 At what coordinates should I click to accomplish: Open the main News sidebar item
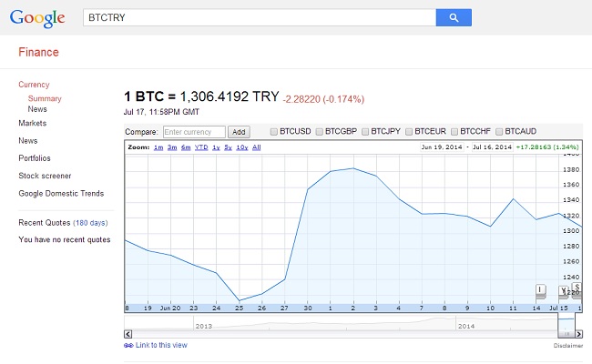28,141
